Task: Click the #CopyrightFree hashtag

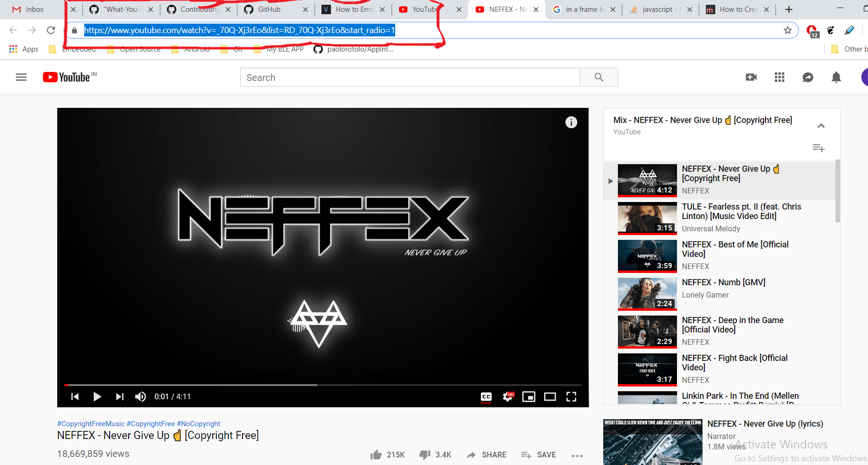Action: (x=151, y=424)
